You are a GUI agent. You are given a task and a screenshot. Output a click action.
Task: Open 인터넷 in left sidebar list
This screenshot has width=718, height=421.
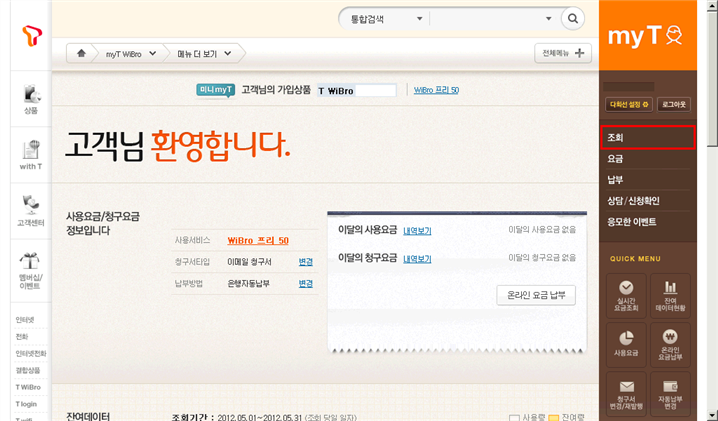tap(25, 320)
